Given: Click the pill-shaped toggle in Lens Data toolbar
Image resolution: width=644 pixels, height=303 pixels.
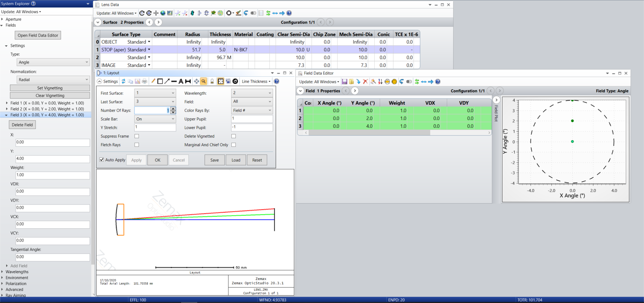Looking at the screenshot, I should point(253,13).
